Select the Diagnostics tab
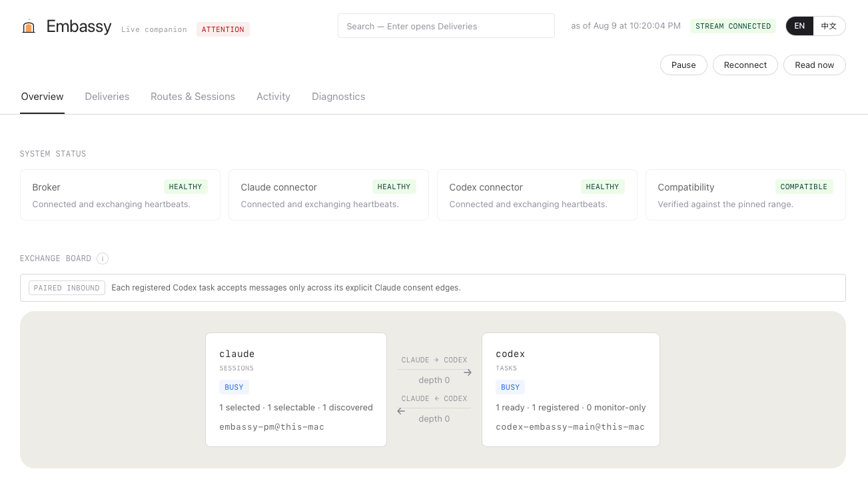 [338, 97]
